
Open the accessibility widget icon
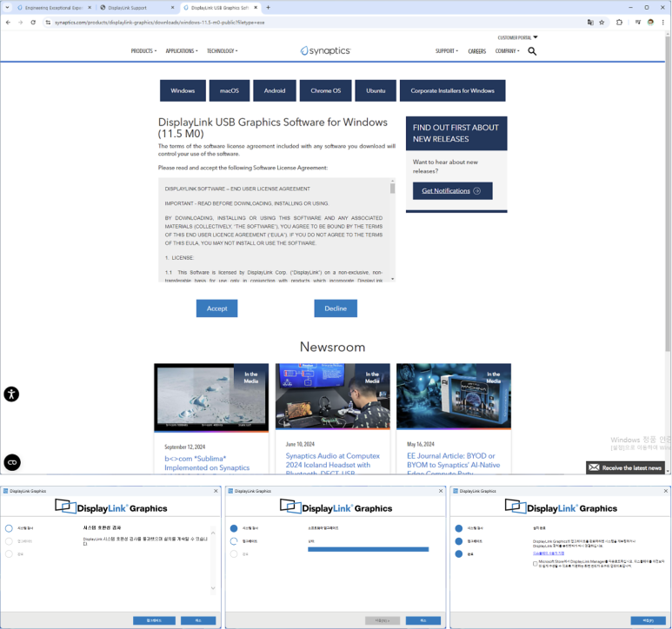coord(11,394)
